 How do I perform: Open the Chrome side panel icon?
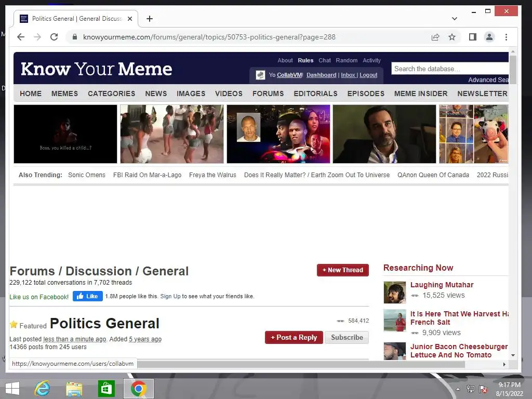pos(473,37)
